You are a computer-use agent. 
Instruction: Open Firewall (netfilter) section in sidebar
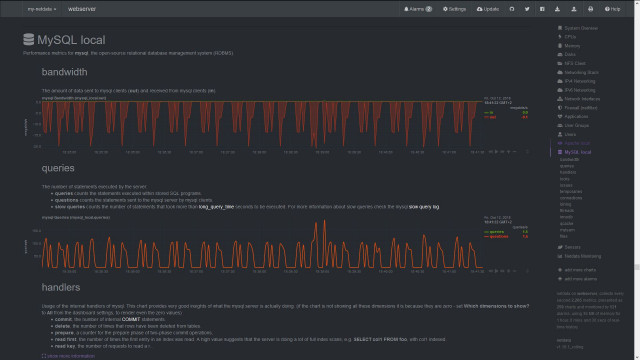click(x=580, y=108)
